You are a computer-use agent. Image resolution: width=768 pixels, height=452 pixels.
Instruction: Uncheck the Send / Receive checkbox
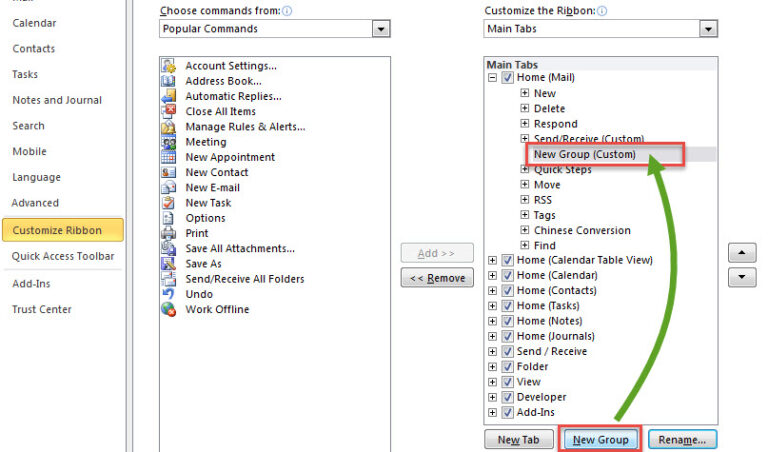[508, 351]
